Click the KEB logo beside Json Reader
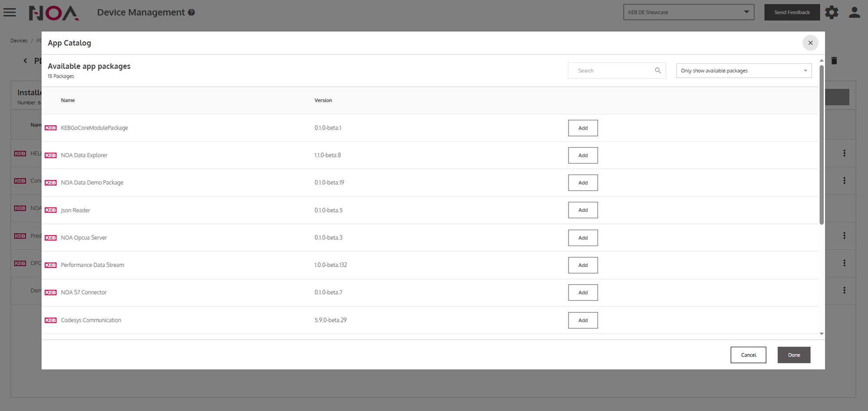868x411 pixels. (51, 210)
